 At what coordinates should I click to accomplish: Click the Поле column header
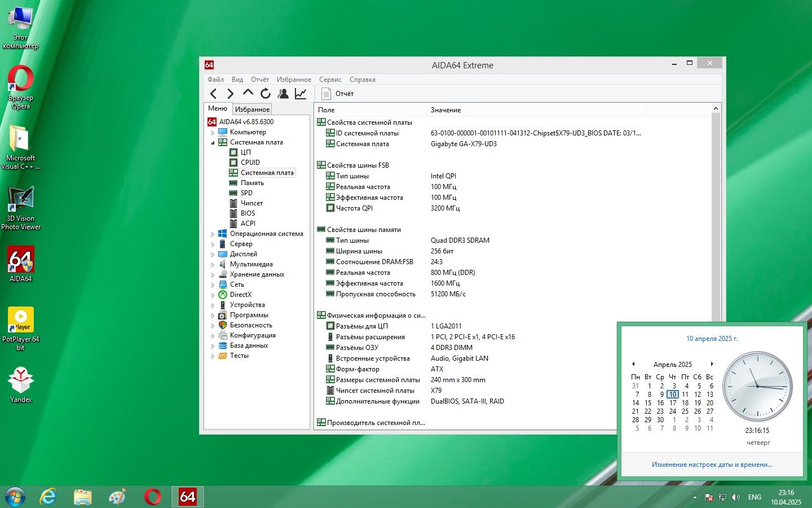pyautogui.click(x=370, y=110)
